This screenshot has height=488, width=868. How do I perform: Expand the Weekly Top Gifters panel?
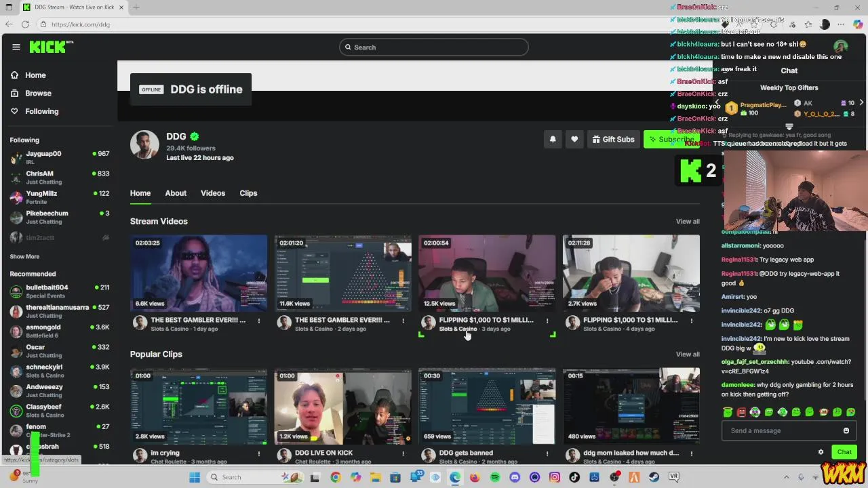(x=789, y=127)
